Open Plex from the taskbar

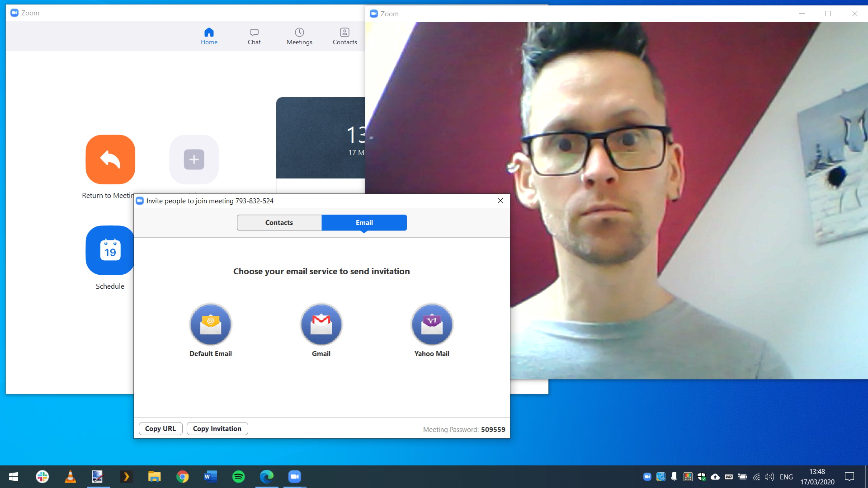click(x=126, y=477)
